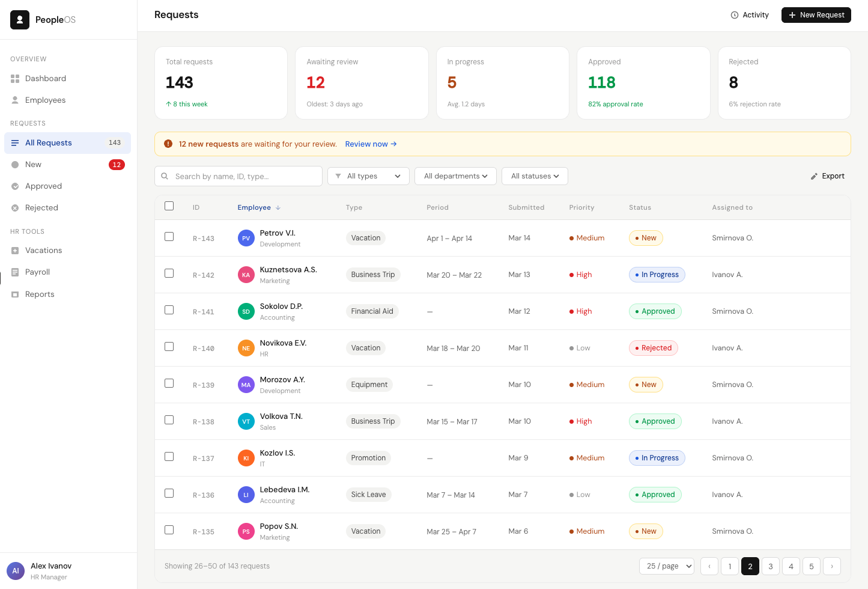
Task: Open Dashboard from the sidebar
Action: coord(68,79)
